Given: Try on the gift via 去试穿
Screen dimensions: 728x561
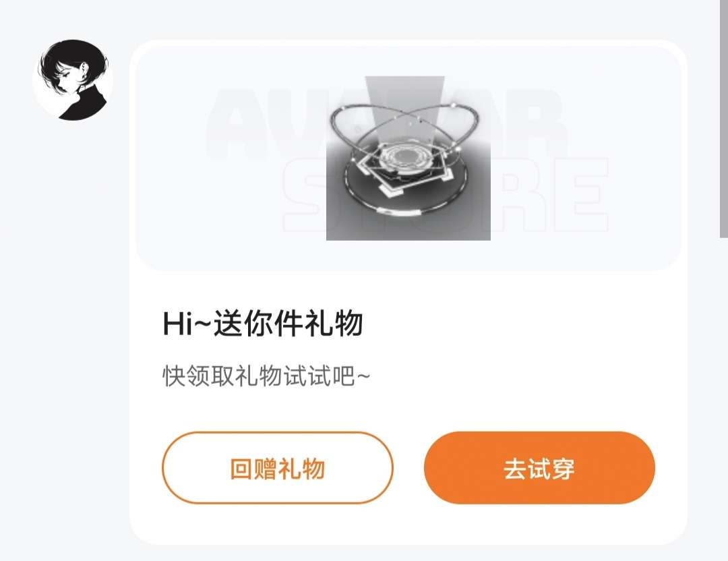Looking at the screenshot, I should click(x=539, y=468).
